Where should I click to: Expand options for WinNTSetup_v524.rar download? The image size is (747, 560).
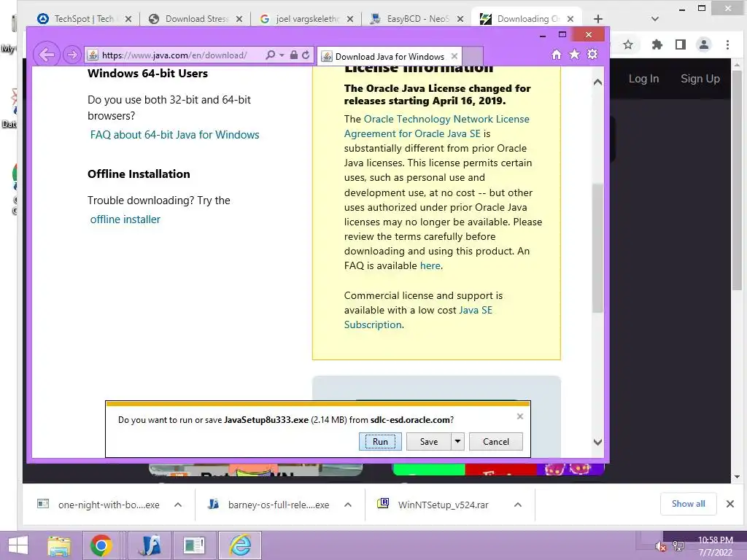518,505
